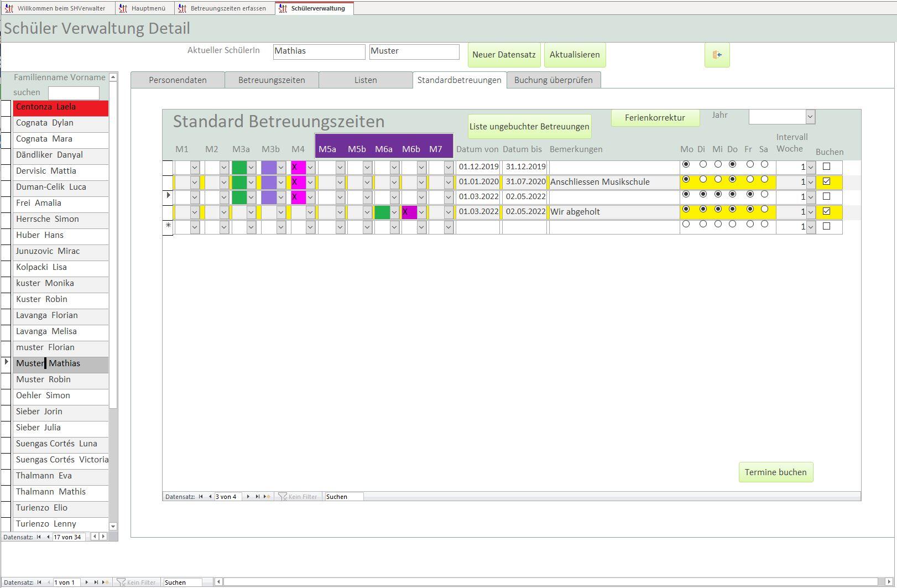
Task: Open the Jahr dropdown
Action: pos(810,117)
